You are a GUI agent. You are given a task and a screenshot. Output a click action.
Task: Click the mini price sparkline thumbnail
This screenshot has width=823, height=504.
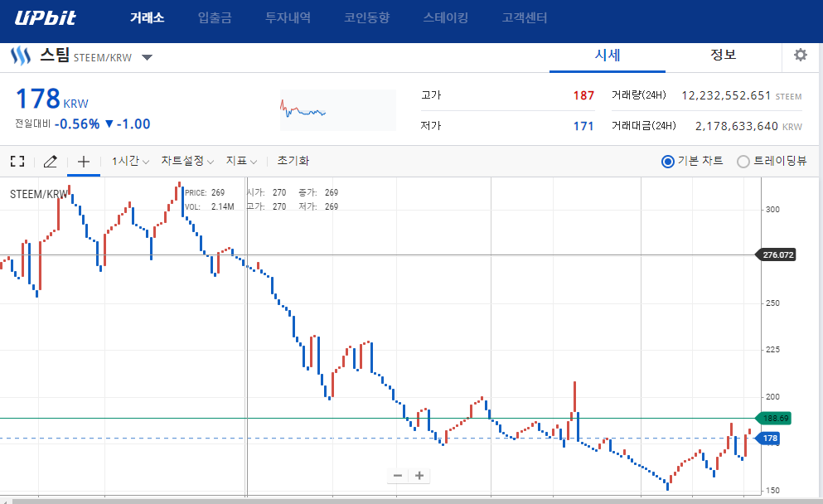(338, 110)
